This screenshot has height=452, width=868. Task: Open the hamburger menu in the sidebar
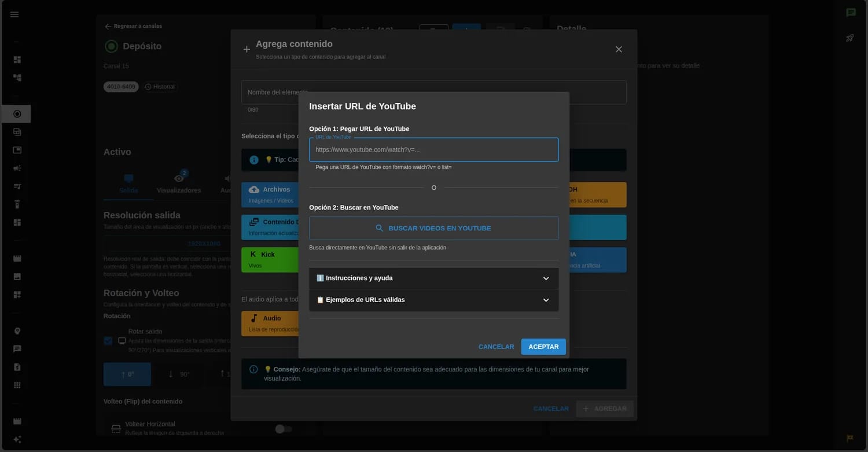[14, 14]
